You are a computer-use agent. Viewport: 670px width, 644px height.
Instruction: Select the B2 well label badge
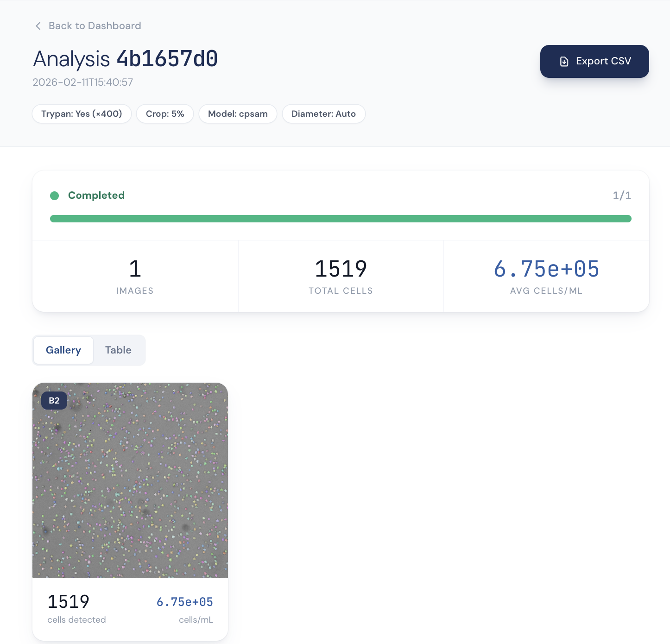[54, 400]
